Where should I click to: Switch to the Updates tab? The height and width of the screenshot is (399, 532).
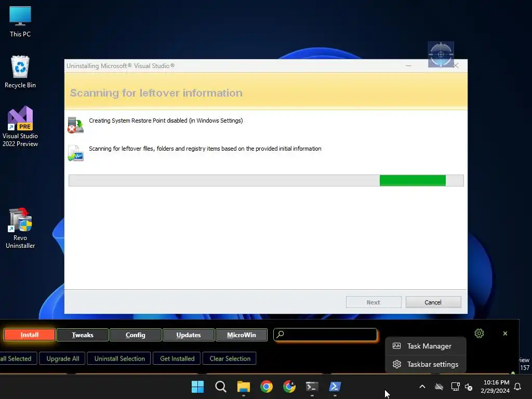click(x=188, y=335)
